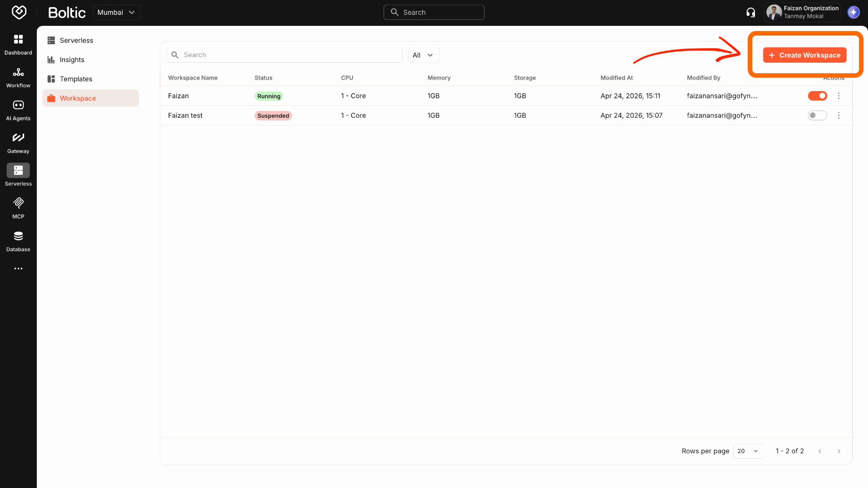Turn off the Faizan workspace toggle
Image resolution: width=868 pixels, height=488 pixels.
(817, 96)
